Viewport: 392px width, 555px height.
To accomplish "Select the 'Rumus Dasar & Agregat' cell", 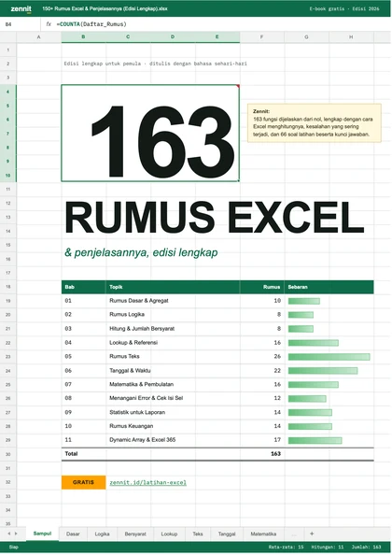I will 173,301.
